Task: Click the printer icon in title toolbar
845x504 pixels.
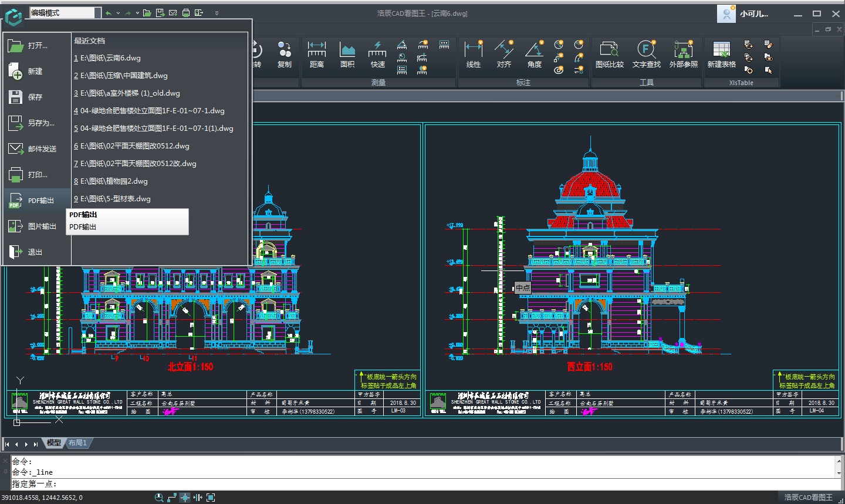Action: click(186, 12)
